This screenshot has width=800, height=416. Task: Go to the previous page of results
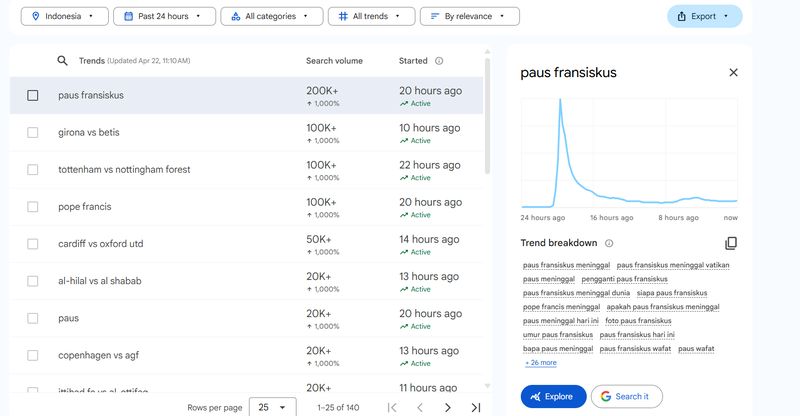click(420, 407)
